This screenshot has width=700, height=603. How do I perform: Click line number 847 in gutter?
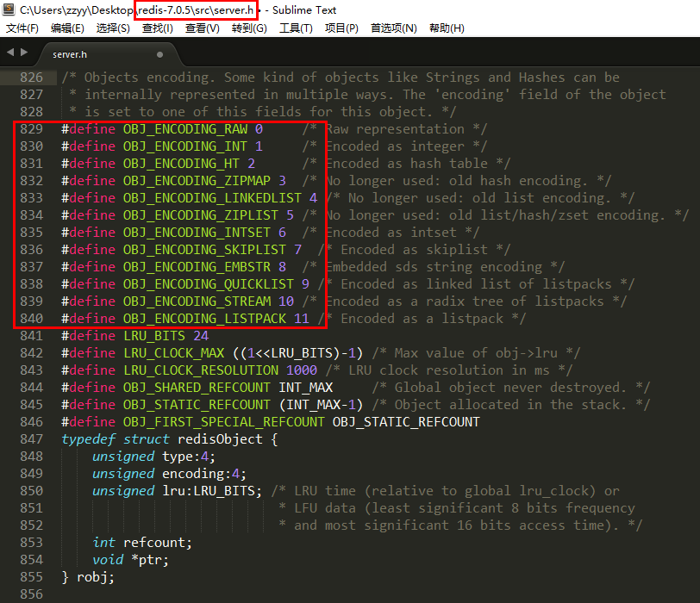click(31, 439)
